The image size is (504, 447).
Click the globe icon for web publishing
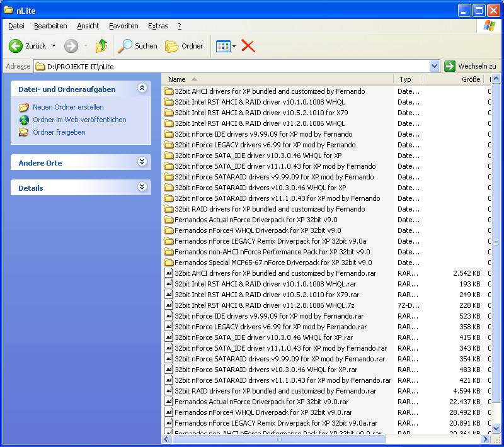click(x=24, y=120)
